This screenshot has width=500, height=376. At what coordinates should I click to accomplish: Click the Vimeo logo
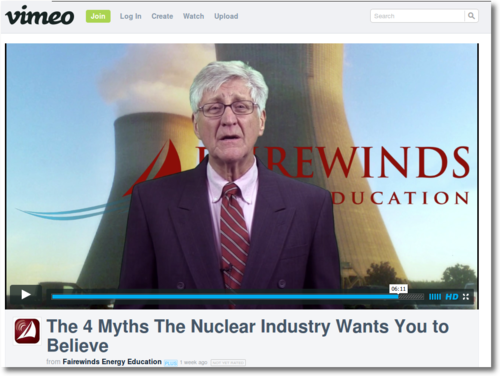[x=39, y=16]
